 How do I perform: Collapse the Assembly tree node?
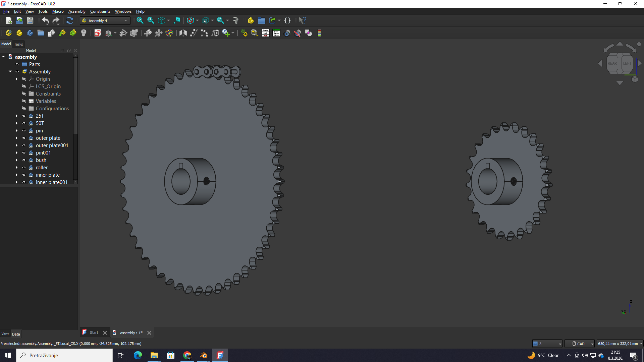(10, 72)
